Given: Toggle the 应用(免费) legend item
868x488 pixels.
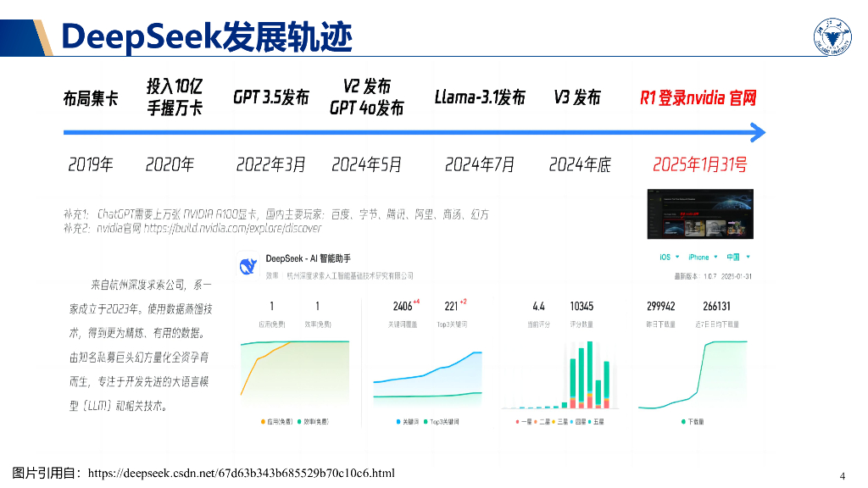Looking at the screenshot, I should click(x=277, y=422).
